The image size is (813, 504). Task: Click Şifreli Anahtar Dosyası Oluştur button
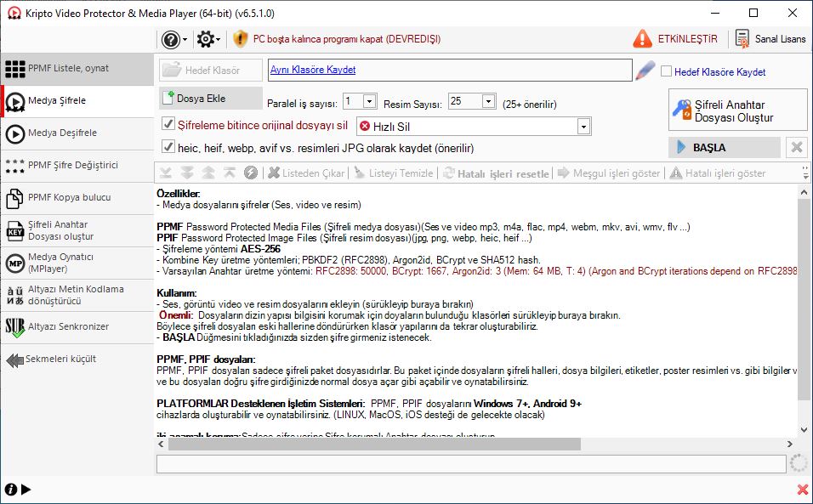(x=738, y=110)
